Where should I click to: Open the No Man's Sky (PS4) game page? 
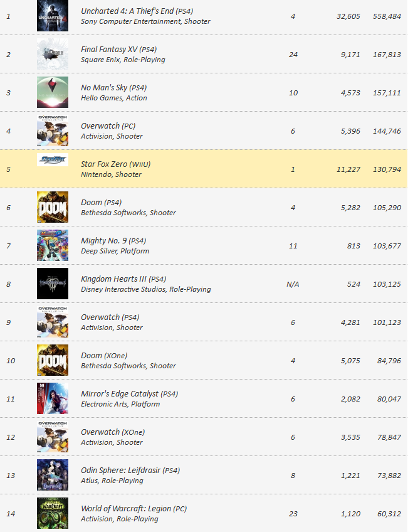(113, 88)
